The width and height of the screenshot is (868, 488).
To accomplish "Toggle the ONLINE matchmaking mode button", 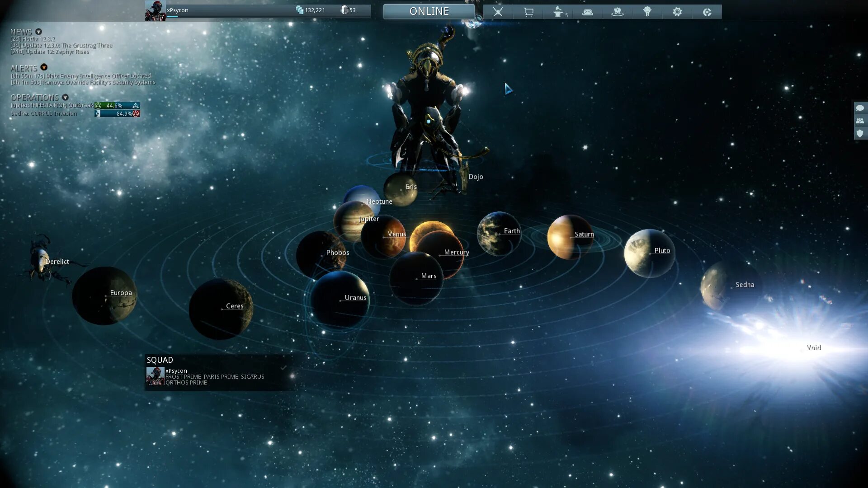I will click(429, 11).
